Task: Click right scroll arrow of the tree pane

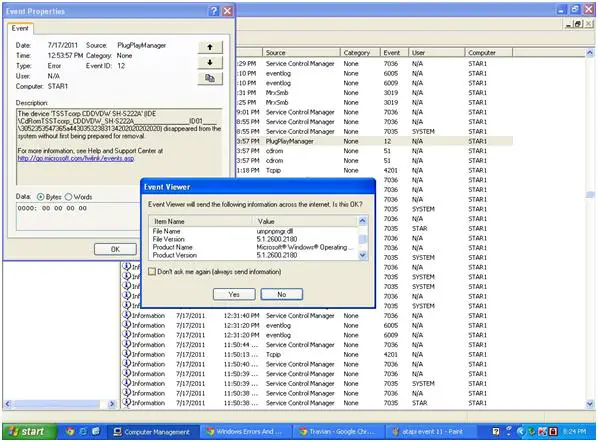Action: click(x=111, y=403)
